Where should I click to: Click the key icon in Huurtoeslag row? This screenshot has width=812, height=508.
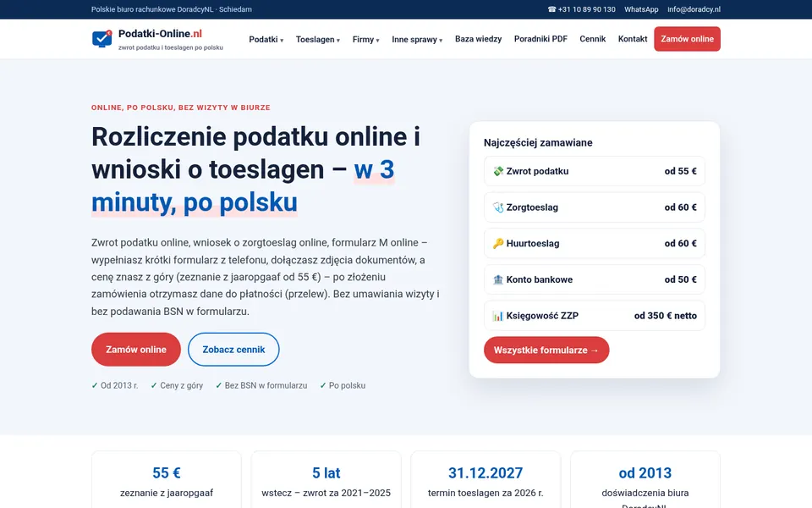click(497, 243)
